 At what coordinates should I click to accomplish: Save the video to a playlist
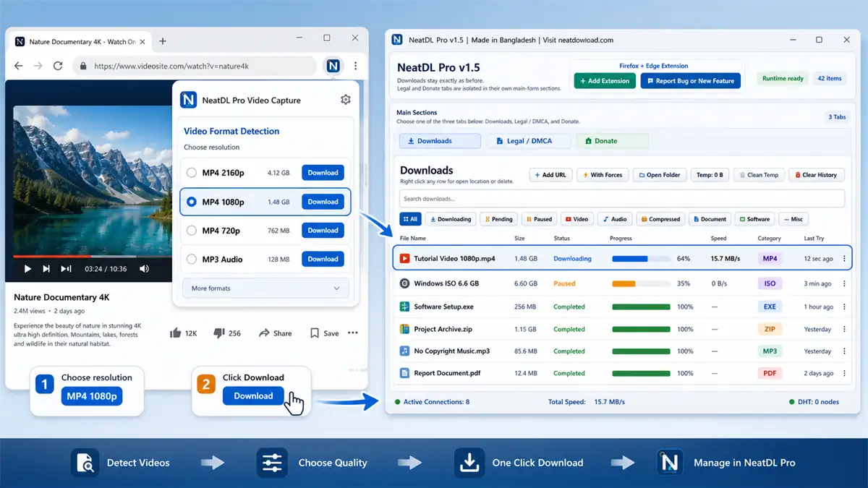tap(324, 333)
